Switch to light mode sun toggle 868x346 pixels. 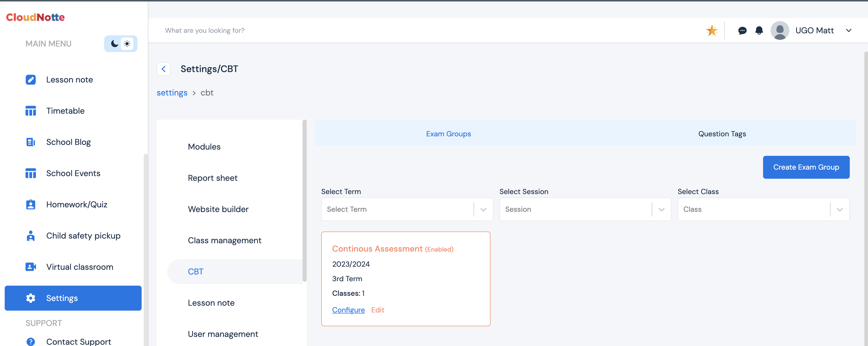click(x=127, y=44)
